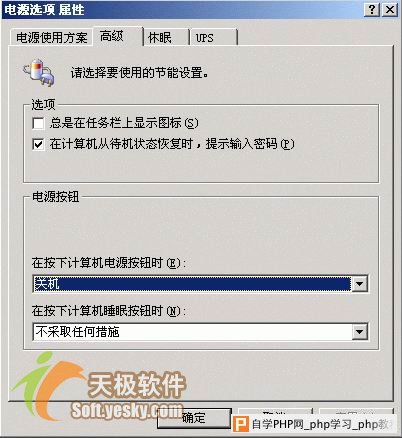Viewport: 402px width, 438px height.
Task: Uncheck 提示输入密码 on resume checkbox
Action: pyautogui.click(x=38, y=144)
